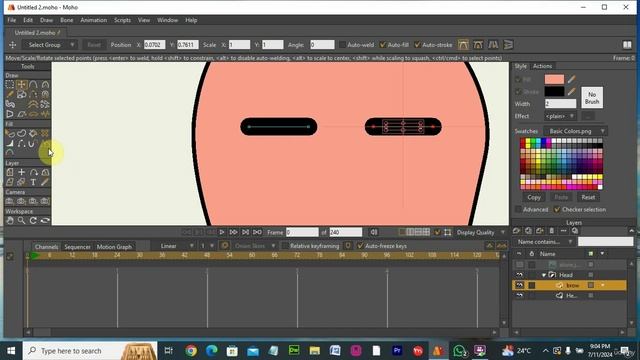Click the stroke Width input field
This screenshot has height=360, width=640.
click(x=560, y=104)
